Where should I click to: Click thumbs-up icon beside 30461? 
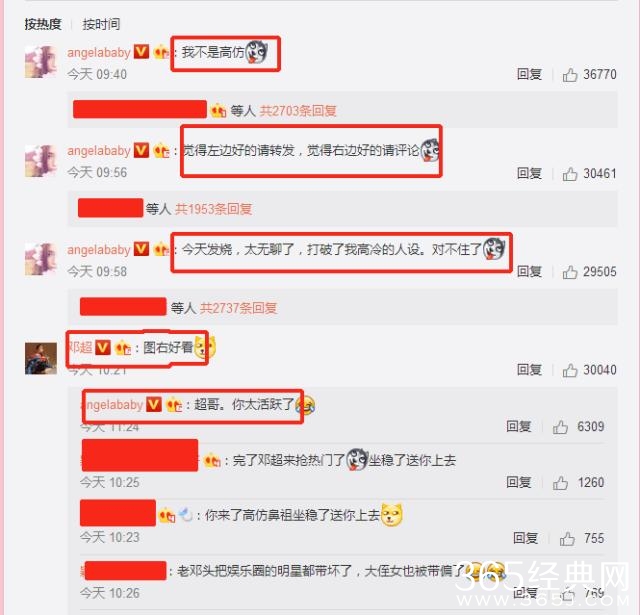(x=569, y=174)
